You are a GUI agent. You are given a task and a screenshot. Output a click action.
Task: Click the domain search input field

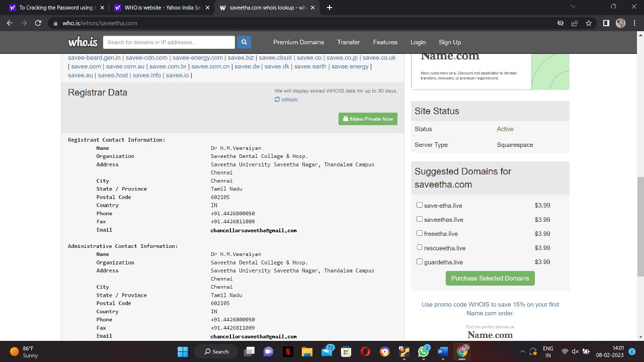pos(169,42)
